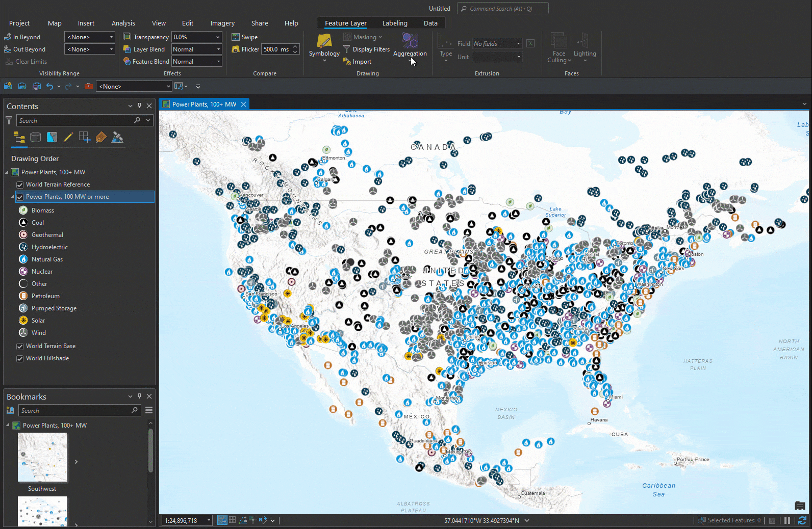
Task: Open the Imagery ribbon tab
Action: pos(222,23)
